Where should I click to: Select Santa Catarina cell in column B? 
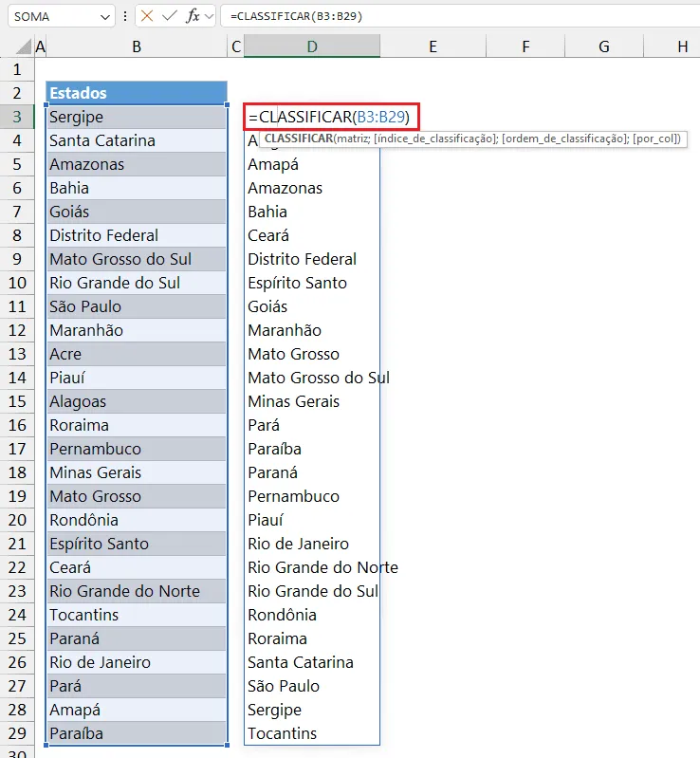point(137,140)
